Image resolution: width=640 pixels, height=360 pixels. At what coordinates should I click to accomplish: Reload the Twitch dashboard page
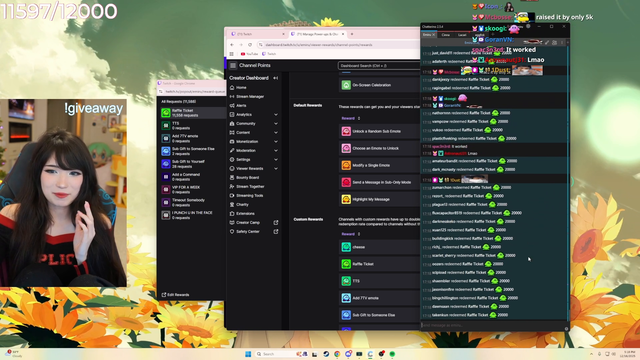pos(250,44)
